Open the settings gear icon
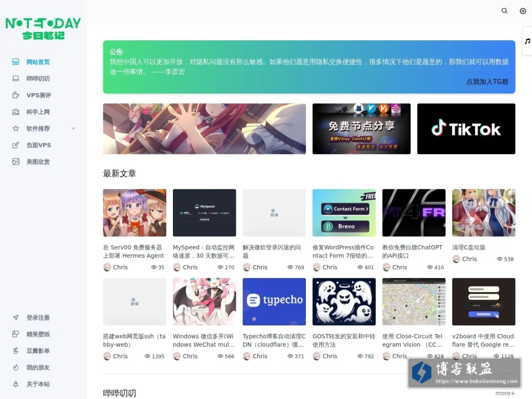This screenshot has width=532, height=399. point(523,11)
